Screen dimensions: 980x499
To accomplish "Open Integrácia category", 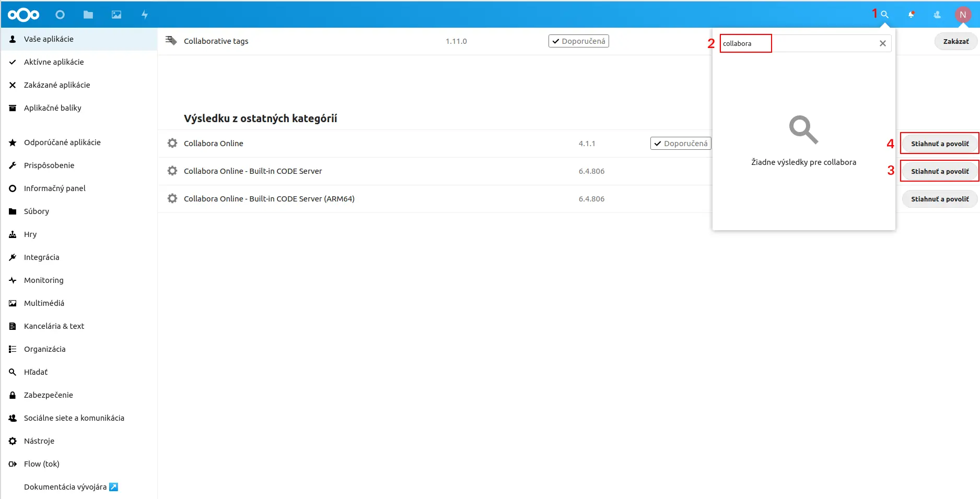I will pos(79,257).
